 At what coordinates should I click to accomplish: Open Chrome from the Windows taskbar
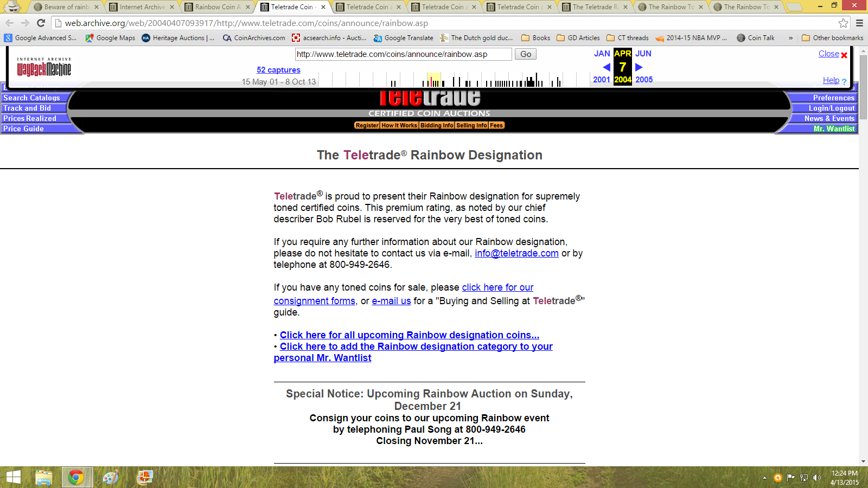76,477
